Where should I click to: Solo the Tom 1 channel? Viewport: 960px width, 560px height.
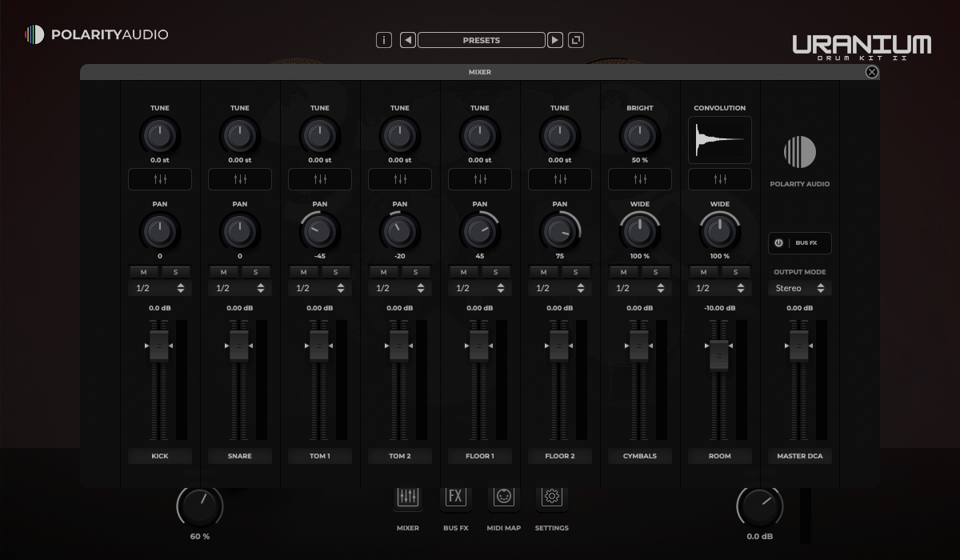click(336, 272)
